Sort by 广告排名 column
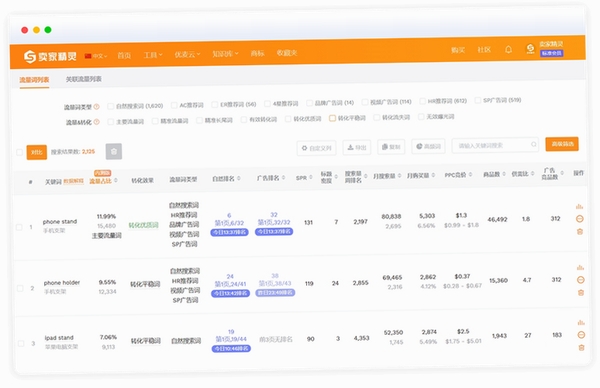 284,178
